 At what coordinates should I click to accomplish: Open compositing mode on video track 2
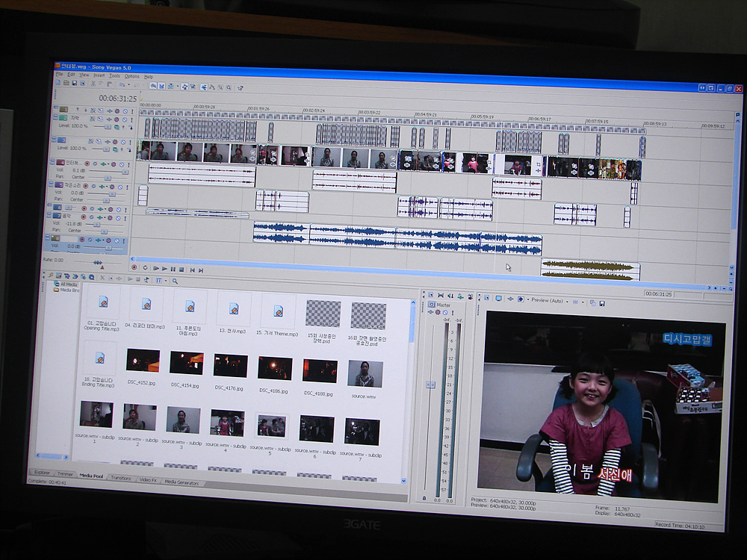[117, 127]
